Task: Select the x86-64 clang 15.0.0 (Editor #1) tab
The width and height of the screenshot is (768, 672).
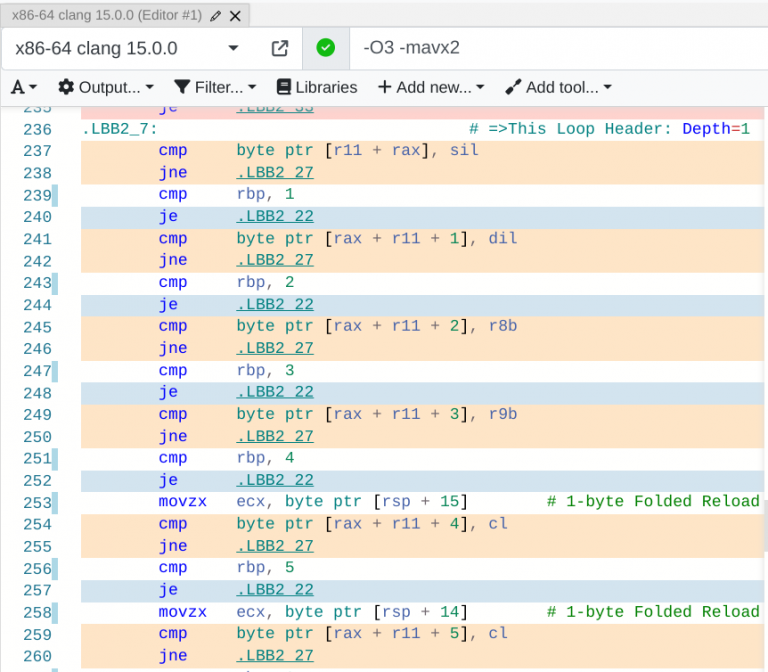Action: click(x=107, y=15)
